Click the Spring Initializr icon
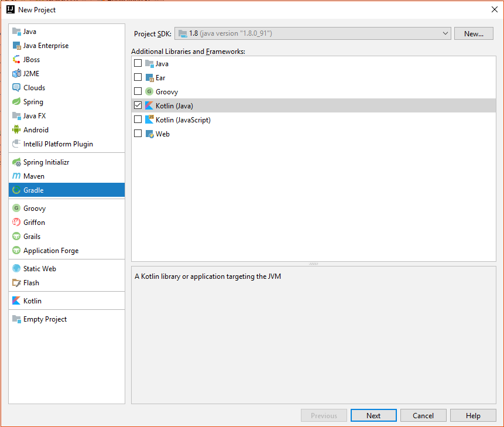The image size is (504, 427). click(16, 162)
